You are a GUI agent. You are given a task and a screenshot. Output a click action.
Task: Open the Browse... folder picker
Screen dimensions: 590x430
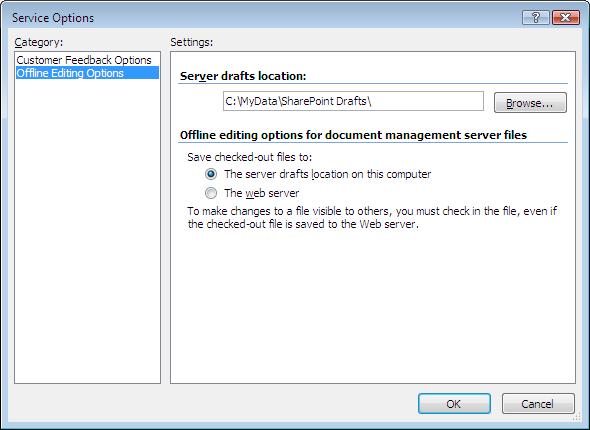[x=530, y=102]
